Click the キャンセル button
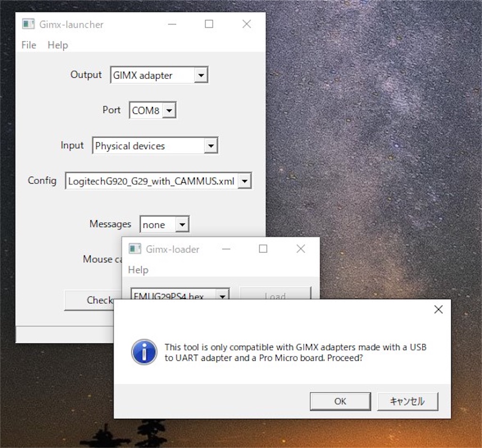The height and width of the screenshot is (448, 482). 407,401
